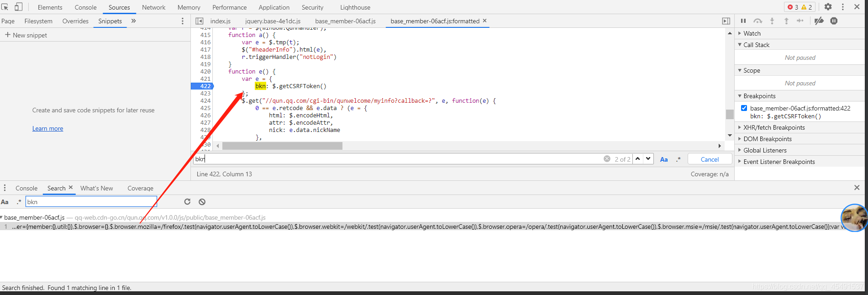The height and width of the screenshot is (295, 868).
Task: Close the bottom drawer
Action: 857,188
